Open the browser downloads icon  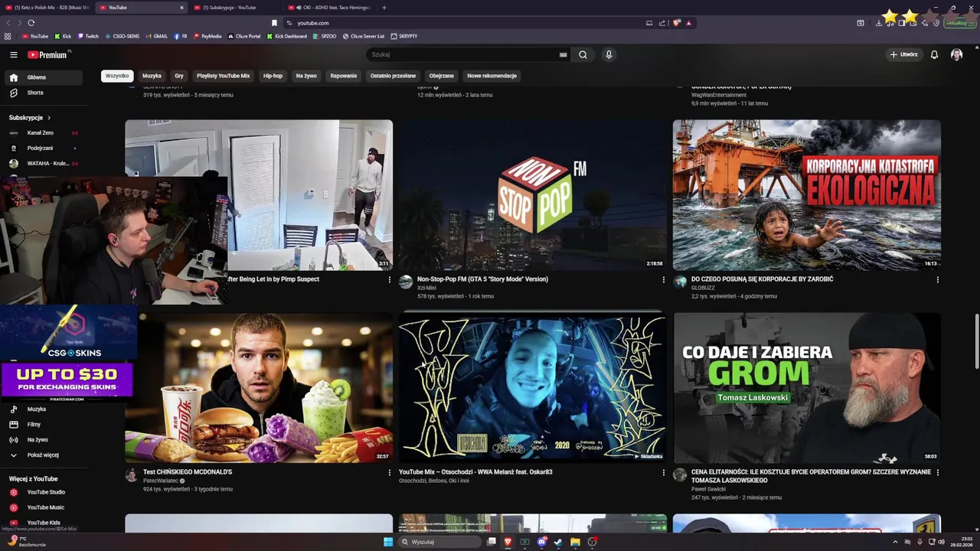879,23
